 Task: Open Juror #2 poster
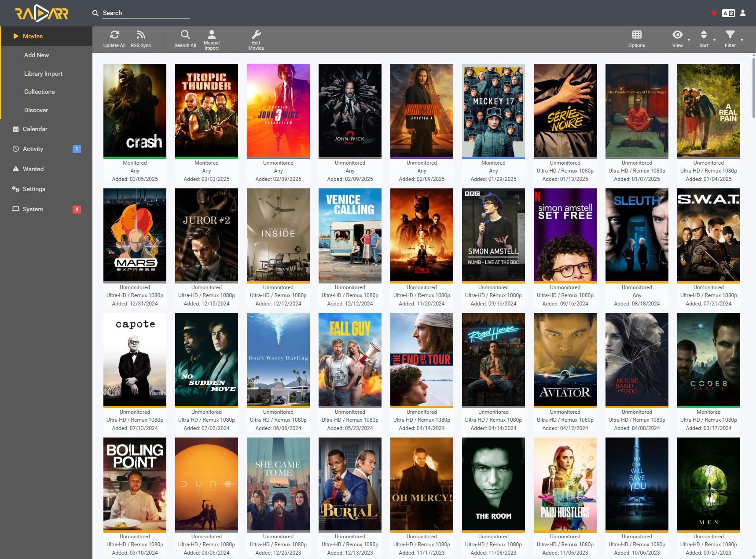pyautogui.click(x=206, y=235)
